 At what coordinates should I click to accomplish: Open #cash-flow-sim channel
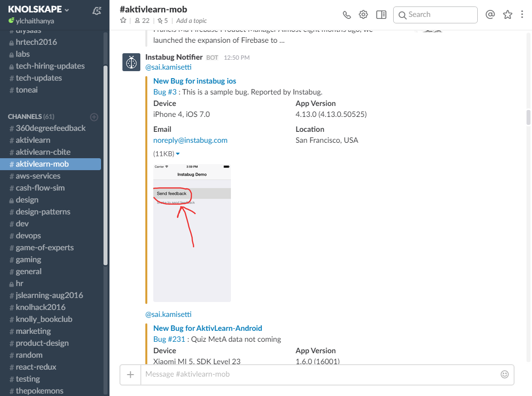pos(51,188)
